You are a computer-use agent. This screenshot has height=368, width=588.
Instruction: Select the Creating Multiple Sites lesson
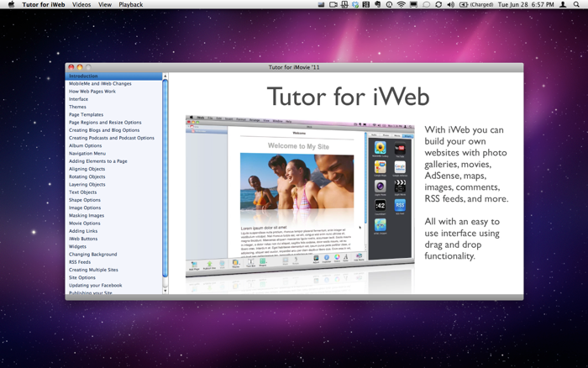point(93,270)
